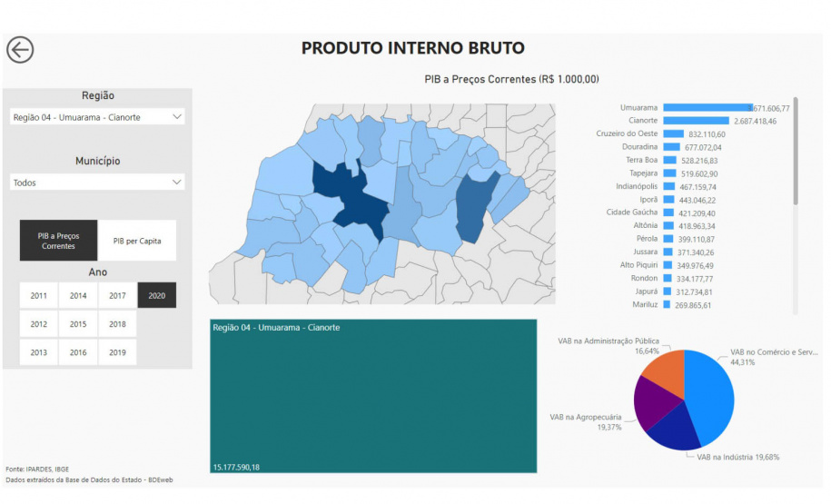Select the 2020 year tile
This screenshot has height=504, width=831.
click(x=157, y=295)
